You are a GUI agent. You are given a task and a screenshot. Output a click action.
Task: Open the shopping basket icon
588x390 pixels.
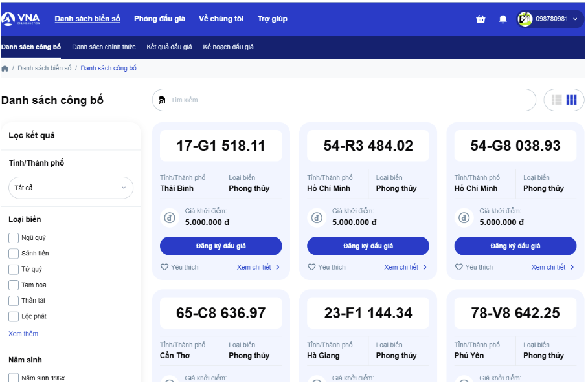[x=481, y=19]
